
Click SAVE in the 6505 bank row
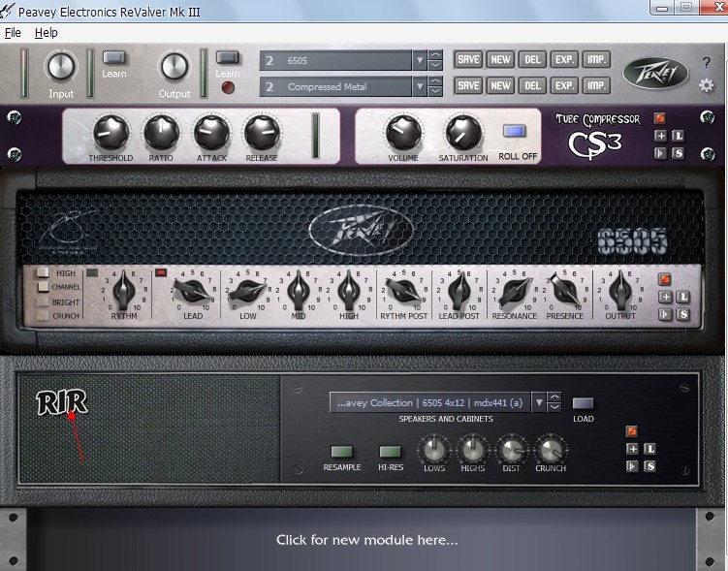(x=468, y=59)
